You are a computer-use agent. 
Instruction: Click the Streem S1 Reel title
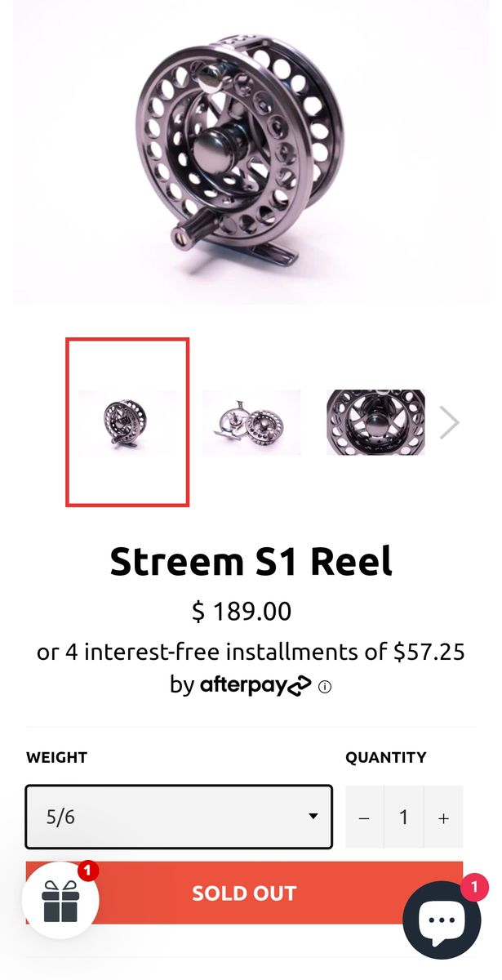[x=251, y=562]
